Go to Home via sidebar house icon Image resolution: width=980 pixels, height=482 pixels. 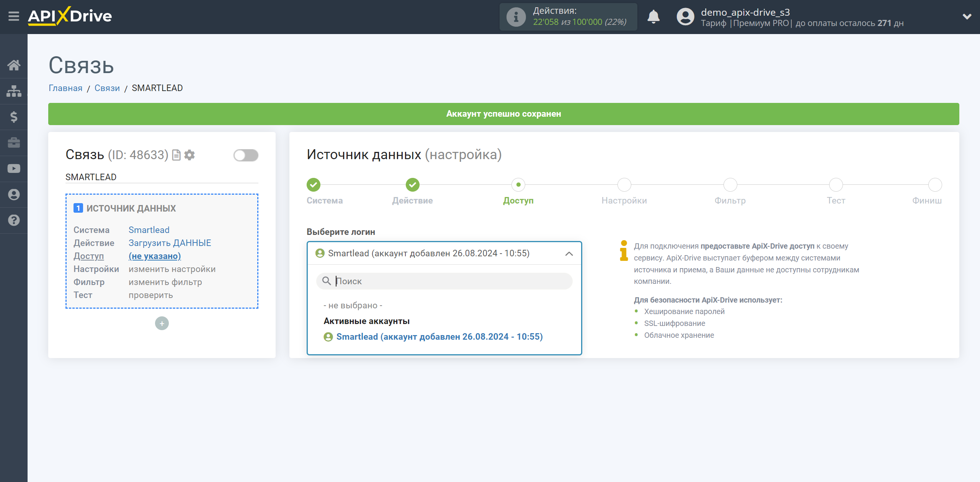[x=14, y=65]
